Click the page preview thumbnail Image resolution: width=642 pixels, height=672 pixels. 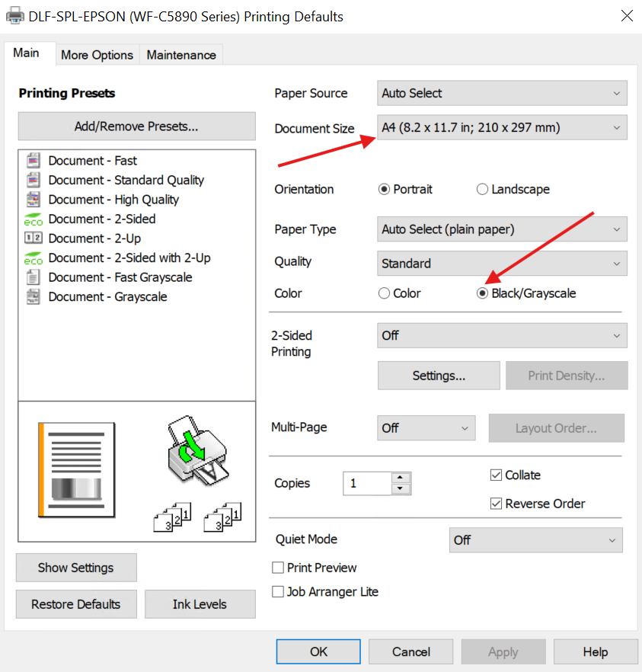(x=77, y=469)
